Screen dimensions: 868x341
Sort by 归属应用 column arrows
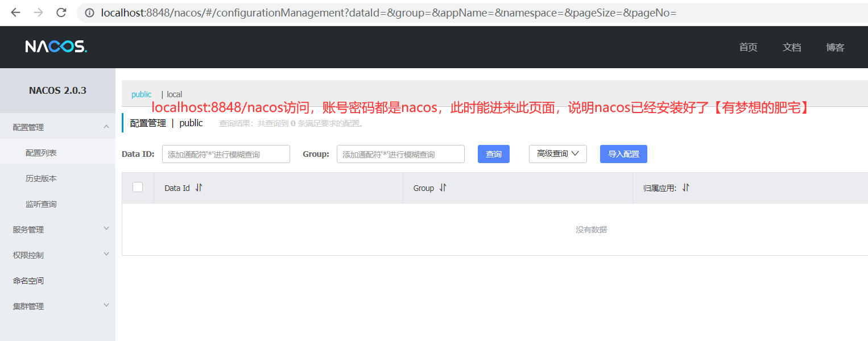pyautogui.click(x=685, y=188)
